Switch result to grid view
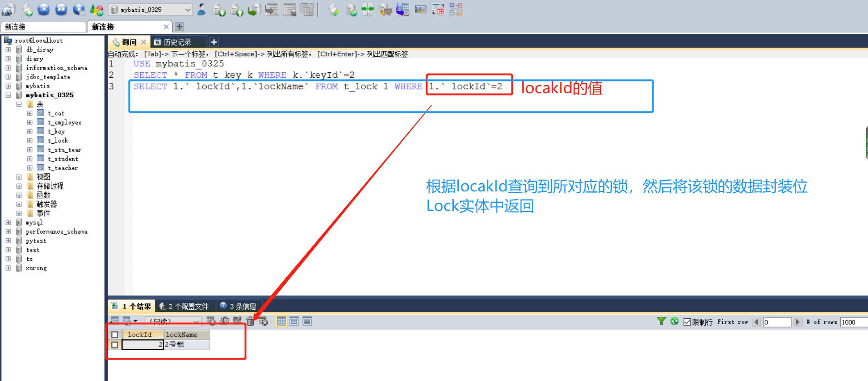 pos(281,321)
